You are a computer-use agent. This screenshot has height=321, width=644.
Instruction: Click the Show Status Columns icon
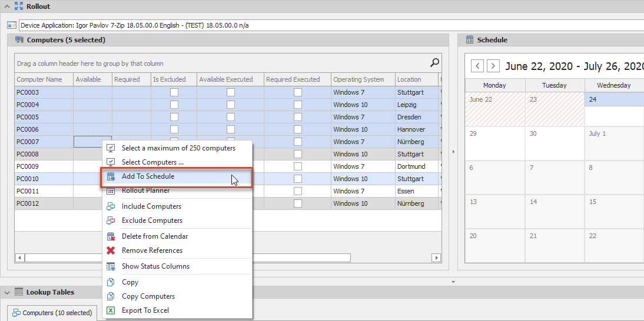tap(111, 266)
